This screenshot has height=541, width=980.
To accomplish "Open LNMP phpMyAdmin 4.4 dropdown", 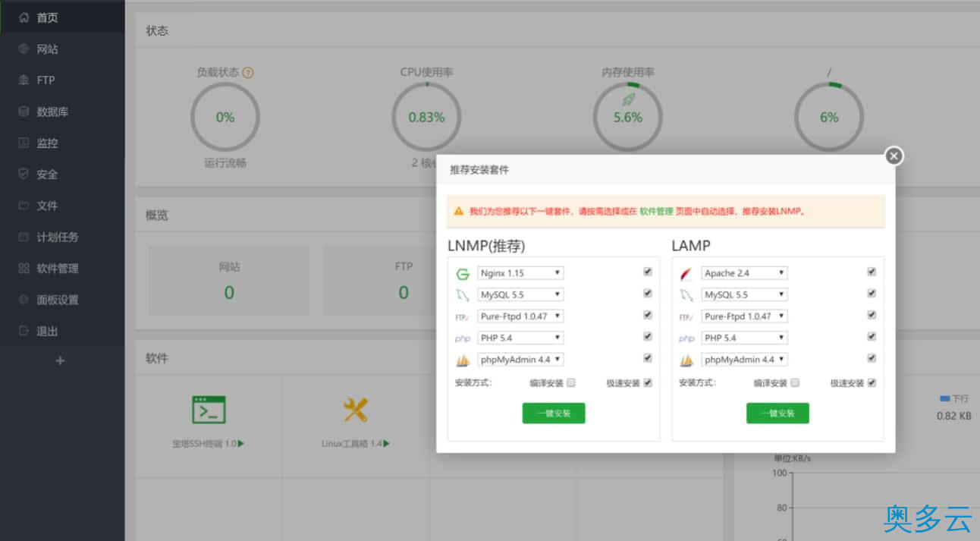I will tap(520, 360).
